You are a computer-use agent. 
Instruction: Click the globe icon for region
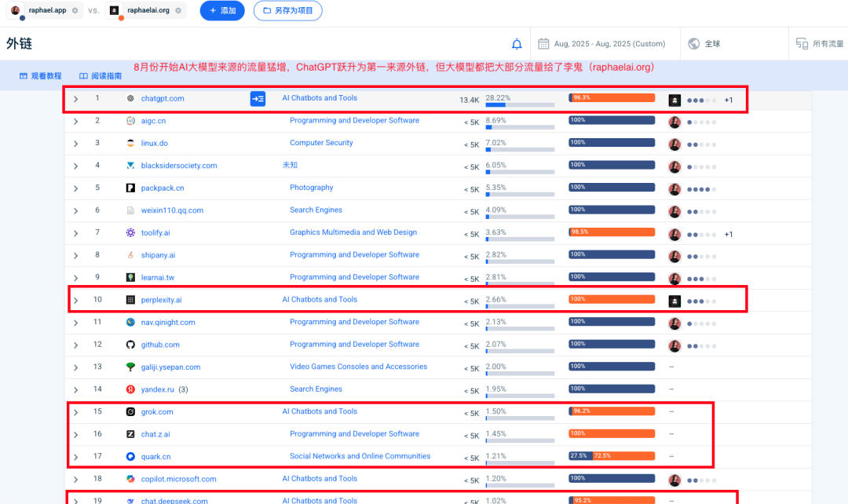click(x=694, y=44)
